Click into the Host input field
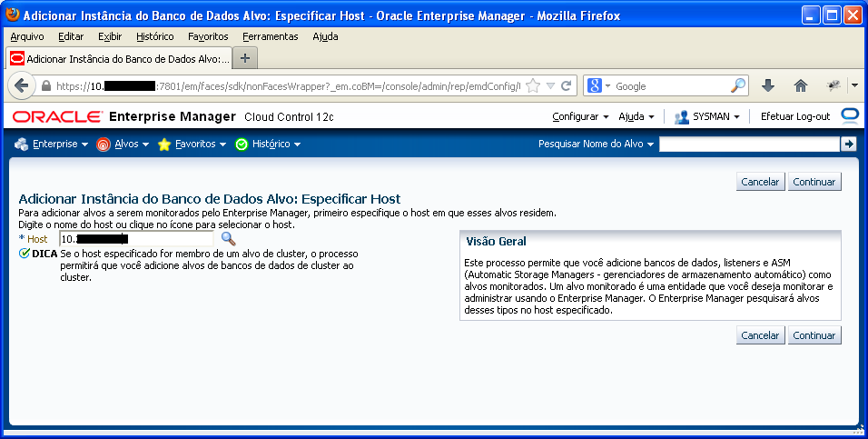This screenshot has height=439, width=868. point(136,239)
